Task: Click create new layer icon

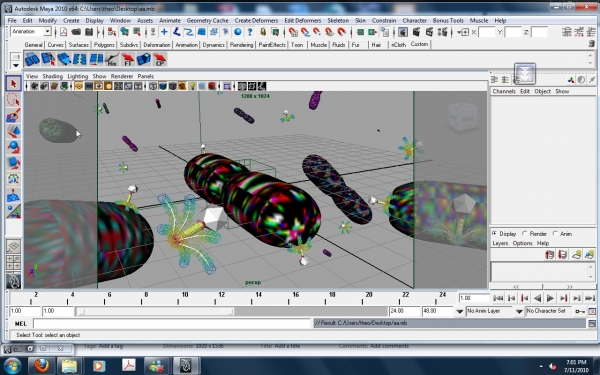Action: [577, 255]
